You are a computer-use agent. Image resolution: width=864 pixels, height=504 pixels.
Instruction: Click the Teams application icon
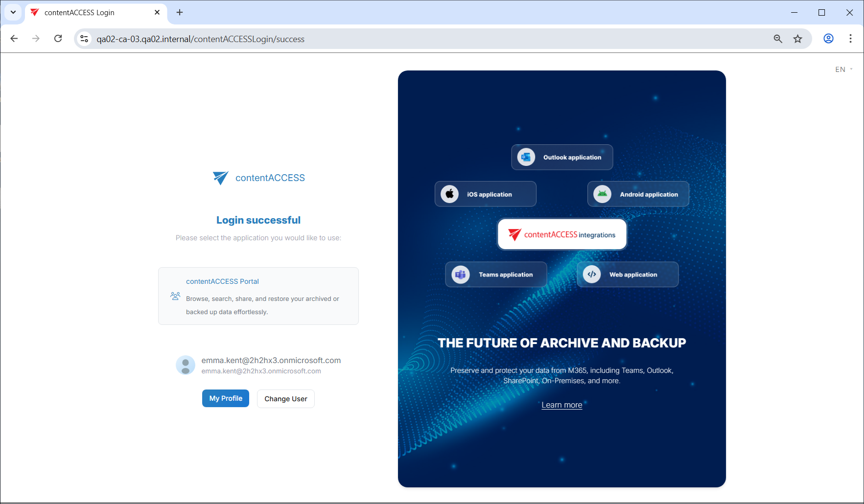[x=461, y=275]
